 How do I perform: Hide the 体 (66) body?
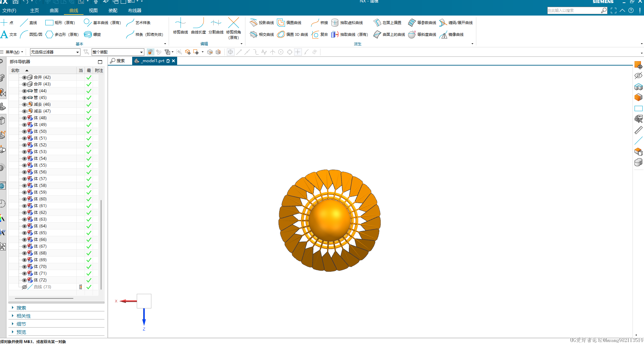pyautogui.click(x=24, y=240)
